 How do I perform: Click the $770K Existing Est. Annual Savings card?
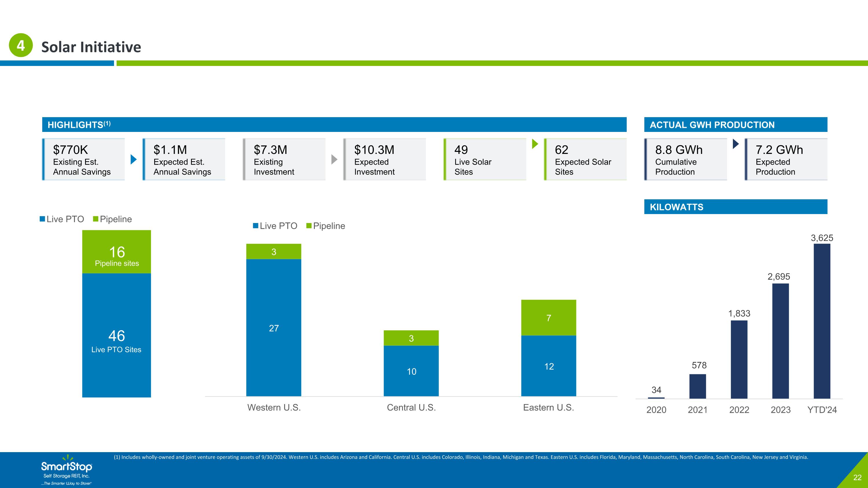(84, 159)
